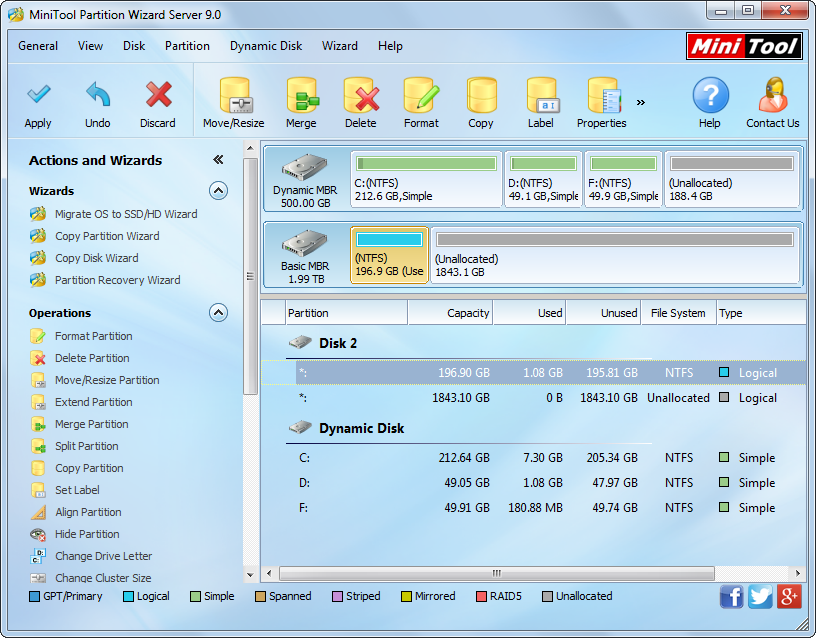Select the Move/Resize toolbar icon
The width and height of the screenshot is (816, 638).
(234, 95)
